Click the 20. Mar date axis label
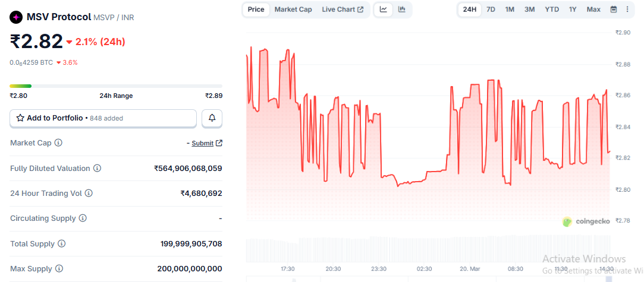 click(x=470, y=269)
